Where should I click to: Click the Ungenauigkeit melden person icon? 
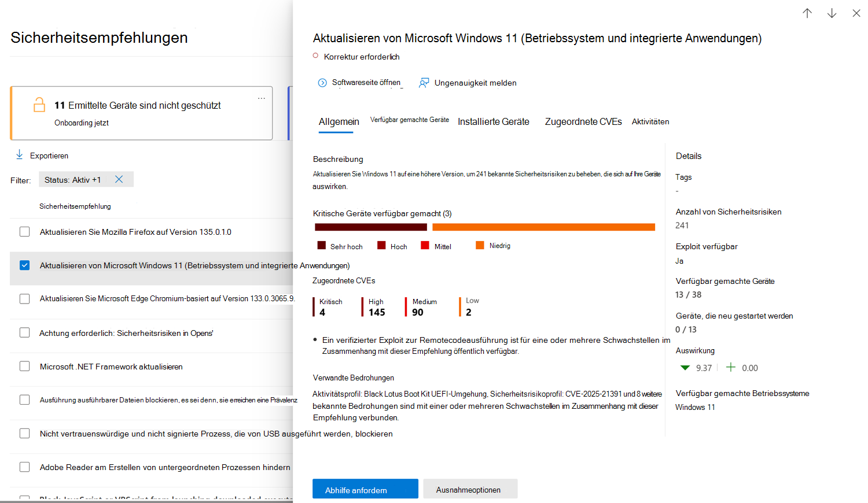[x=424, y=83]
